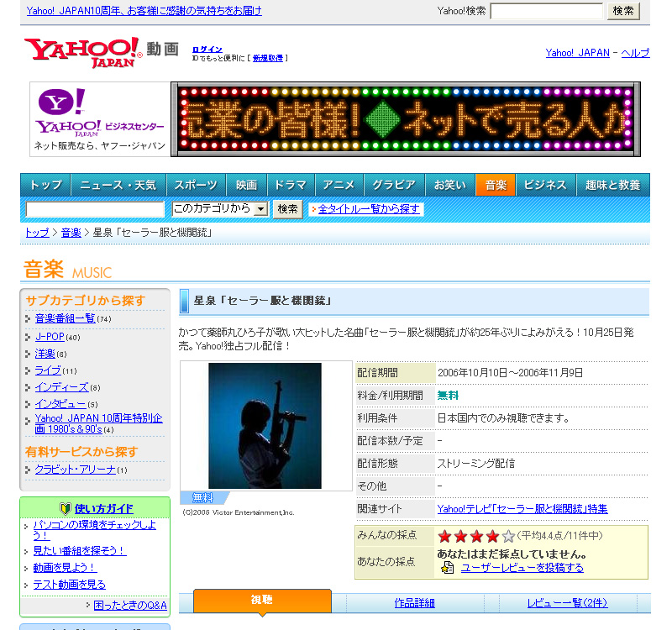Click 全タイトル一覧から探す link
Viewport: 672px width, 630px height.
369,208
